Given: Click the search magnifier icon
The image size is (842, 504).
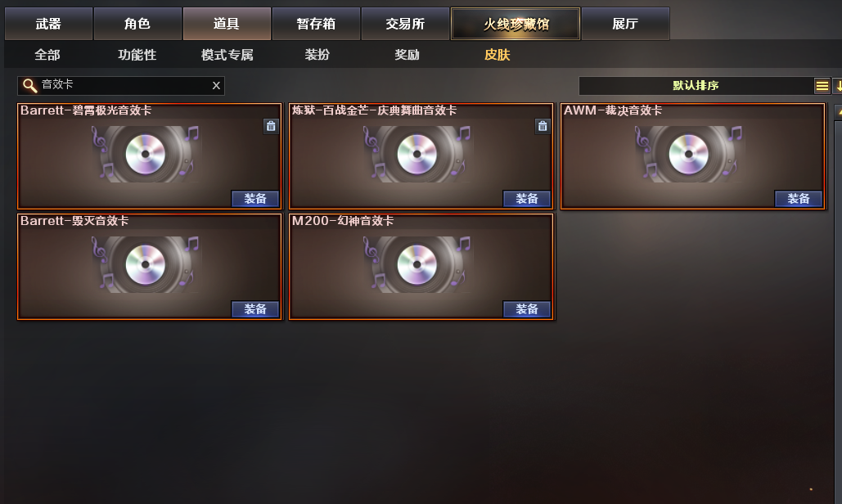Looking at the screenshot, I should (29, 85).
